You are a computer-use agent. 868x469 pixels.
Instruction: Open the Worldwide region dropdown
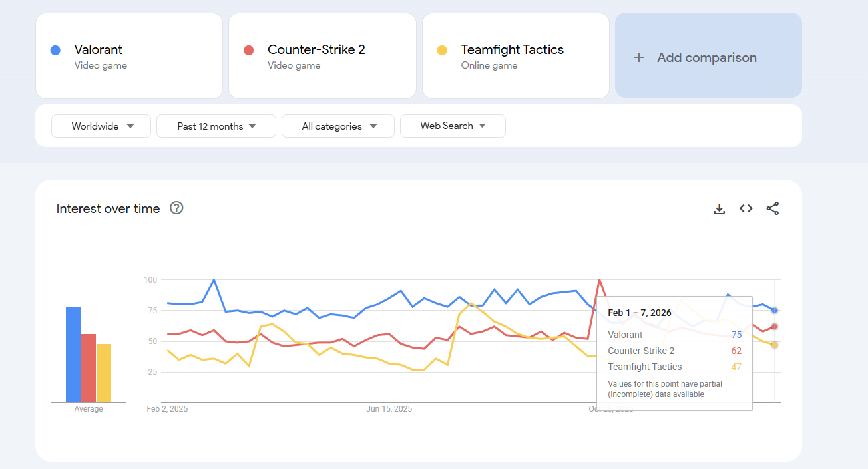(101, 126)
